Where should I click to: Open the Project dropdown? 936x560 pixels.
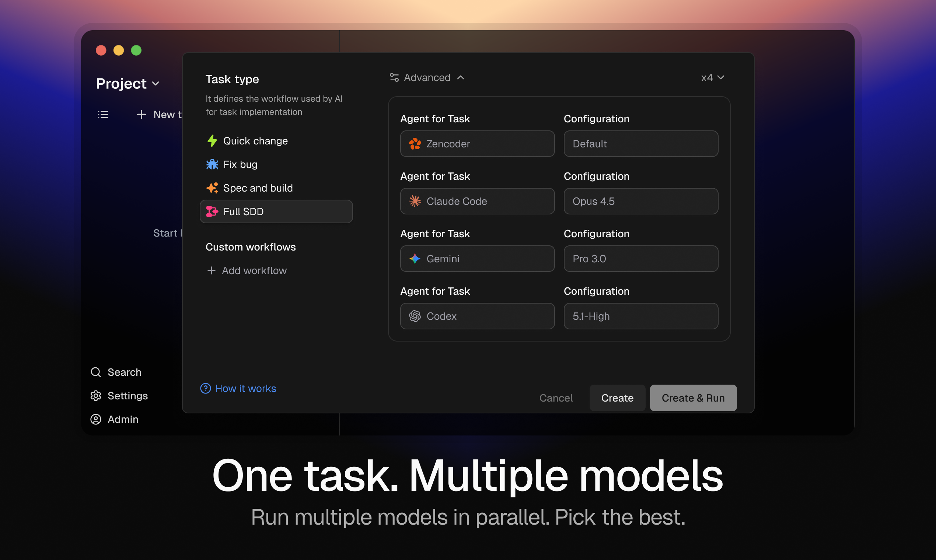[x=128, y=83]
